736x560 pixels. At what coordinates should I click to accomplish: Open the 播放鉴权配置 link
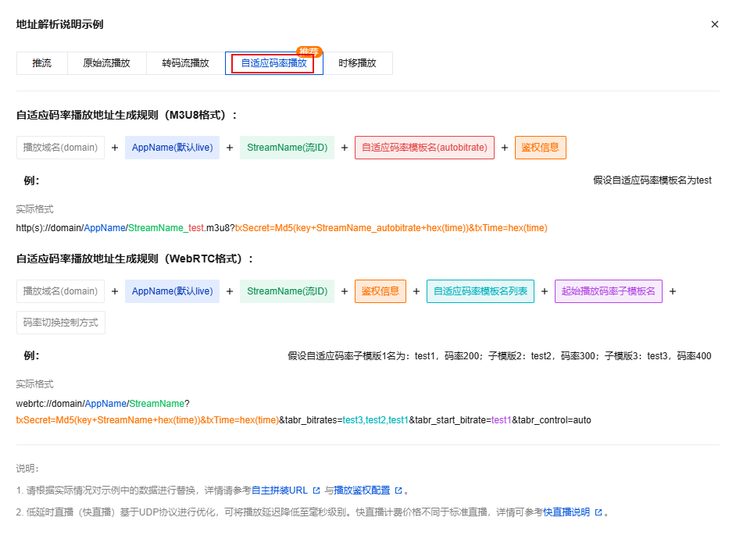(x=362, y=490)
